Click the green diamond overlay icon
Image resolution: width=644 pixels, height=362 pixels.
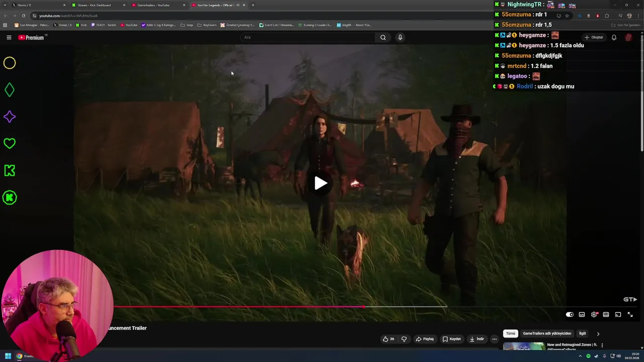(x=10, y=90)
